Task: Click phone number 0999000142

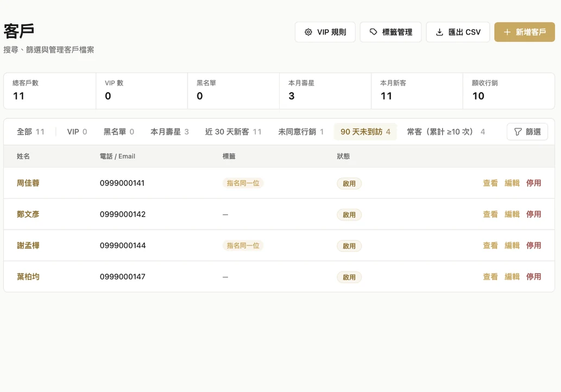Action: [123, 214]
